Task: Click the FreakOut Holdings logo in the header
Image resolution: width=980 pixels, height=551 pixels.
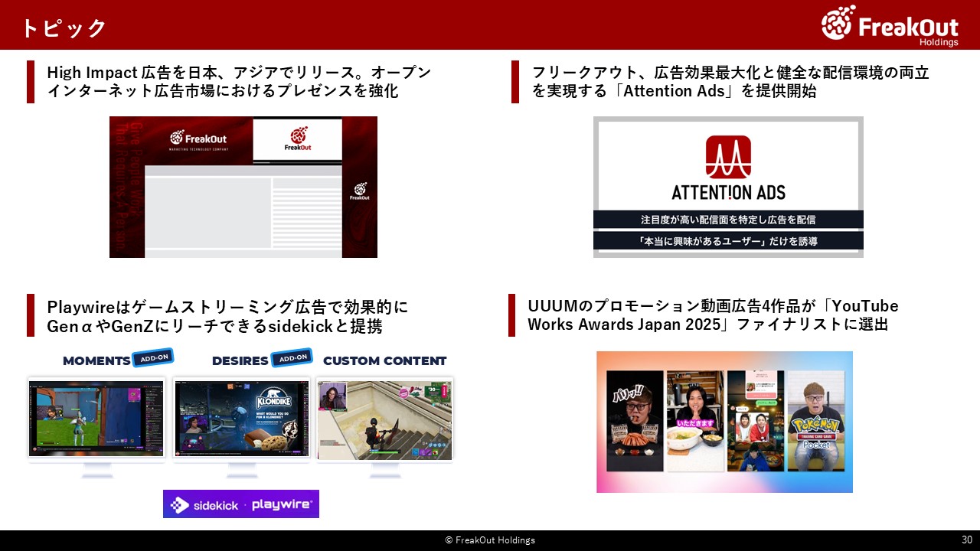Action: pos(890,24)
